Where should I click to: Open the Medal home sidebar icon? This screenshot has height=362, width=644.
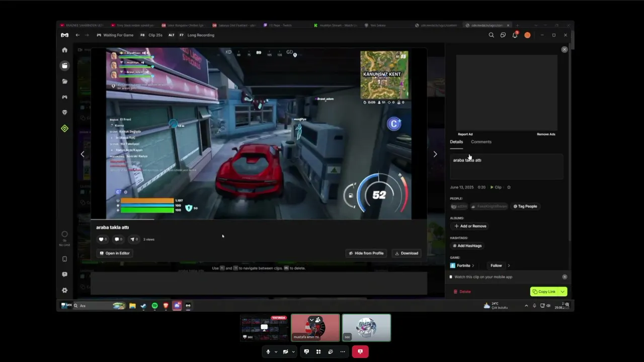(x=64, y=50)
